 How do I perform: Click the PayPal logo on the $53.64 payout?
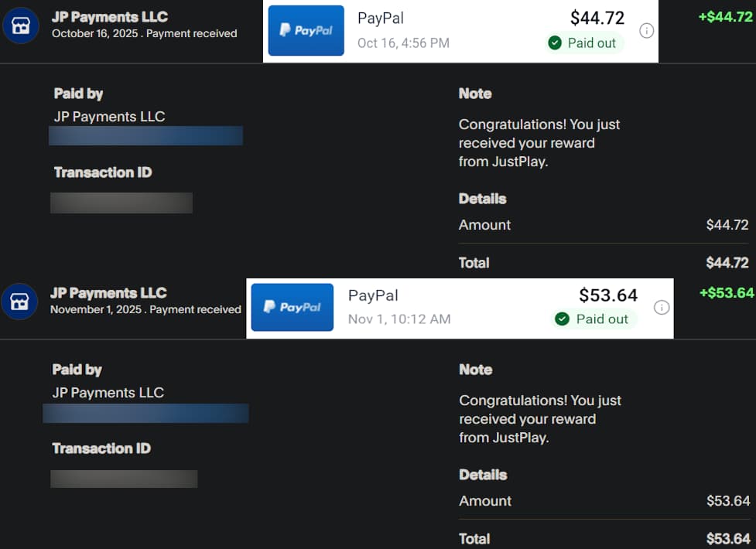click(x=292, y=307)
